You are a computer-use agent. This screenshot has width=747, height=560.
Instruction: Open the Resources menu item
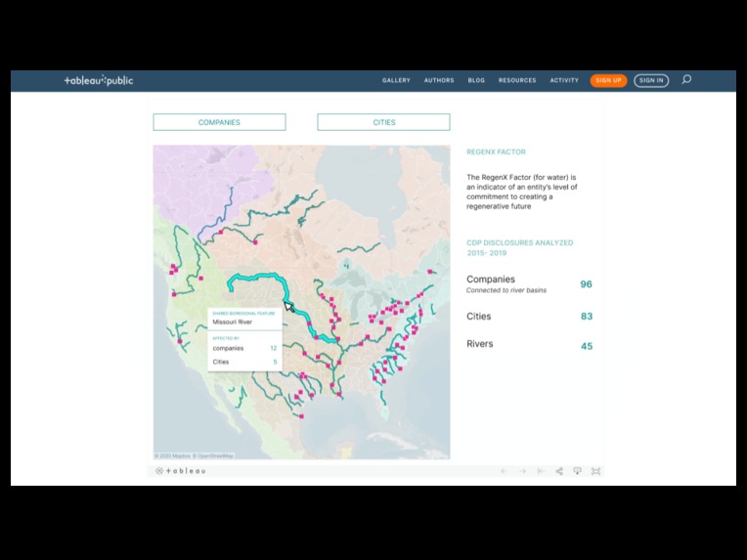(517, 80)
